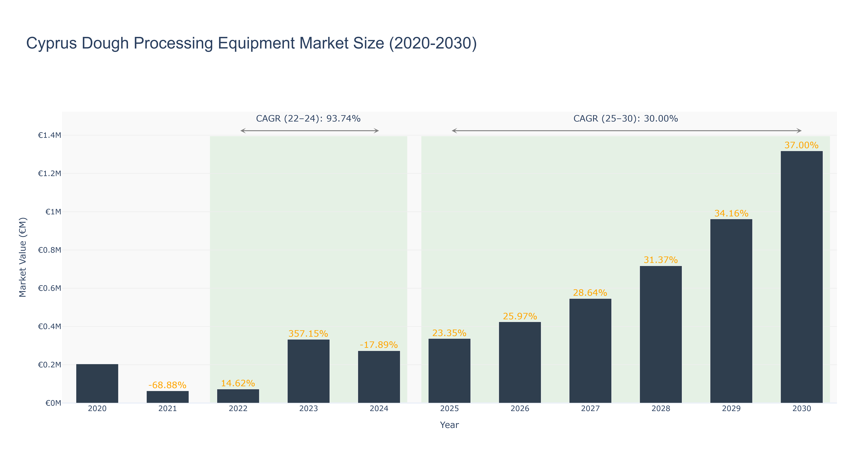The image size is (868, 465).
Task: Select the tallest bar for 2030
Action: pyautogui.click(x=801, y=277)
